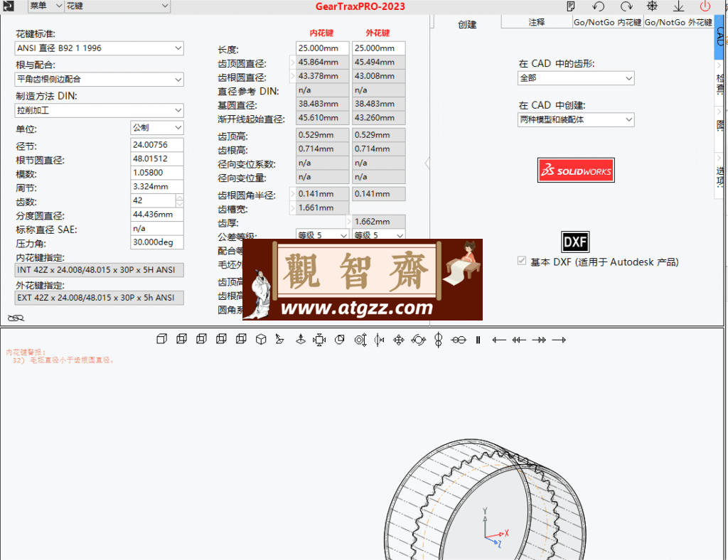728x560 pixels.
Task: Click the arrow beside 齿根圆角半径 value
Action: coord(292,194)
